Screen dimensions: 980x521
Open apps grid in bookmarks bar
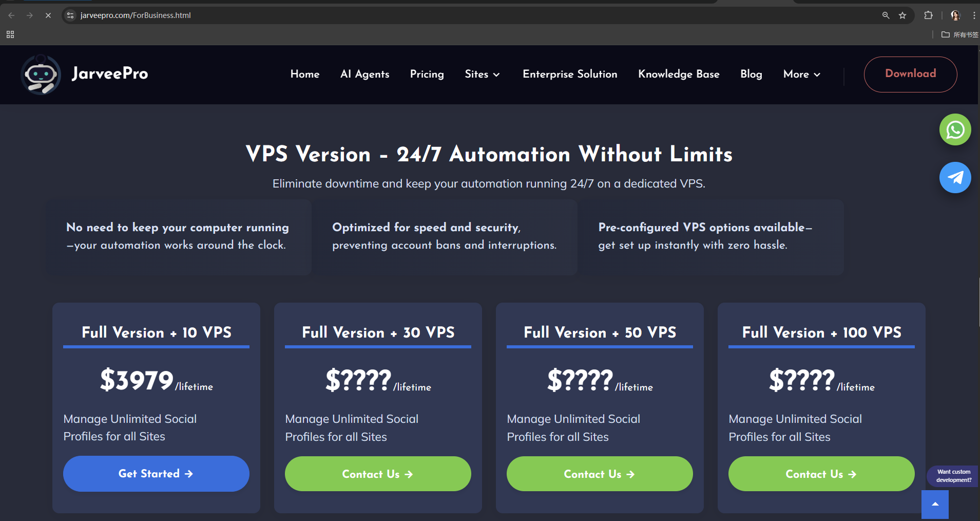pyautogui.click(x=10, y=34)
